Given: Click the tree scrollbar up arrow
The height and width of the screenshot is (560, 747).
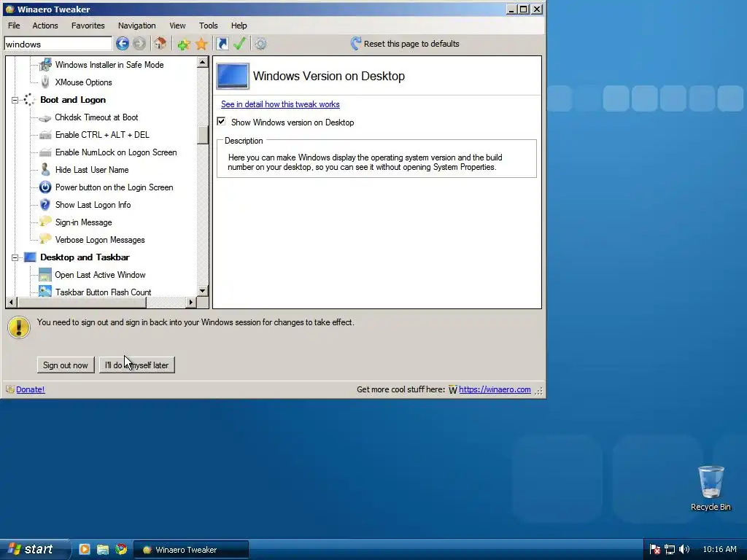Looking at the screenshot, I should 203,63.
